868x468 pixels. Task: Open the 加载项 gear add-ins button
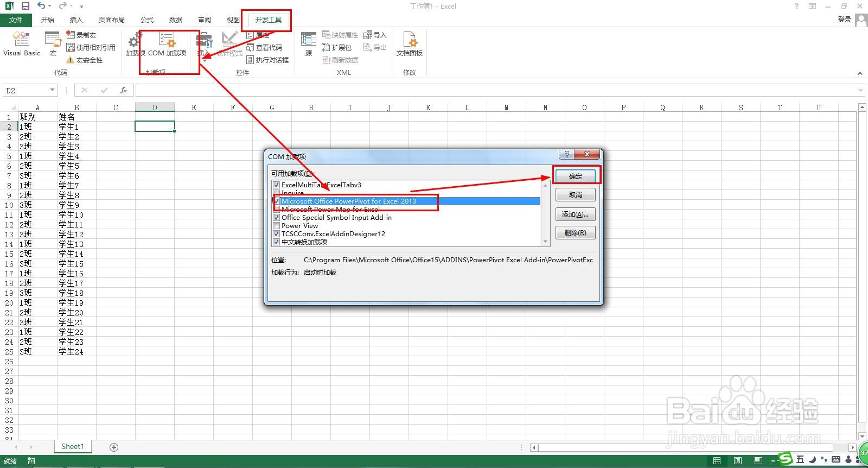pos(135,45)
